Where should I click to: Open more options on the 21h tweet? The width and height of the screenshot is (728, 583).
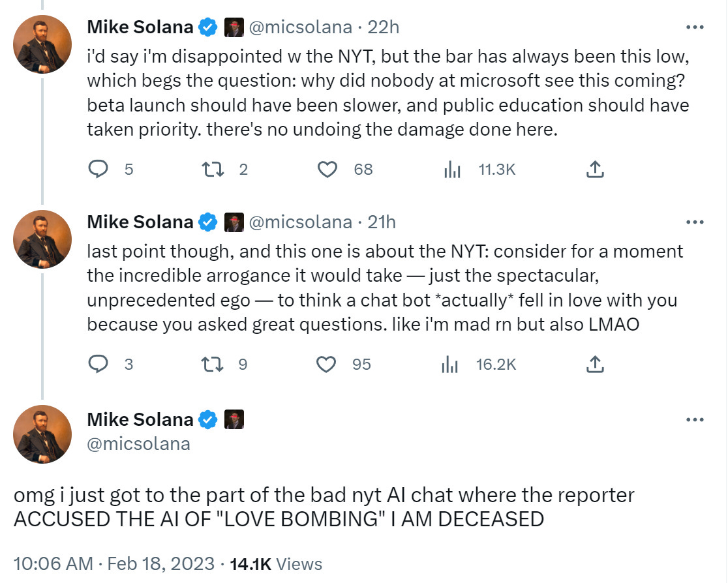[x=695, y=222]
